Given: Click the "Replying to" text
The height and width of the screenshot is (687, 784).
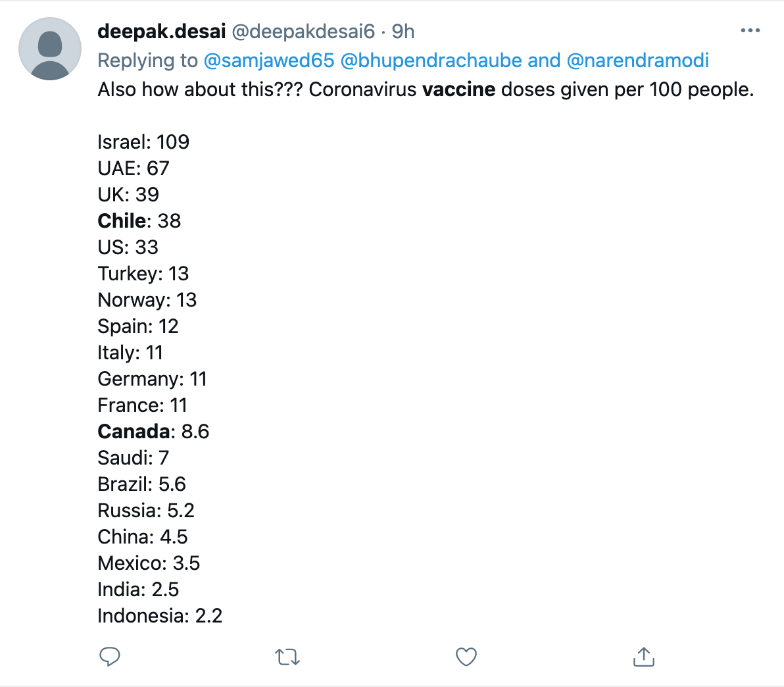Looking at the screenshot, I should coord(147,61).
